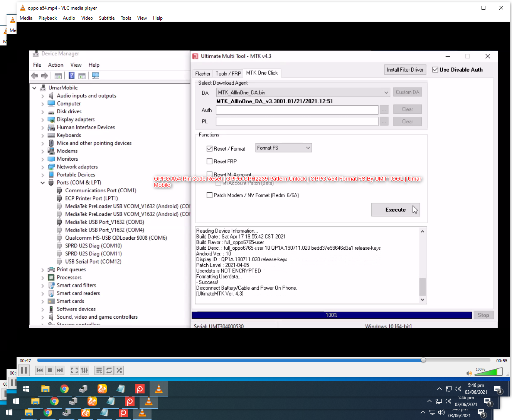Image resolution: width=512 pixels, height=420 pixels.
Task: Click the PL file input field
Action: (x=297, y=121)
